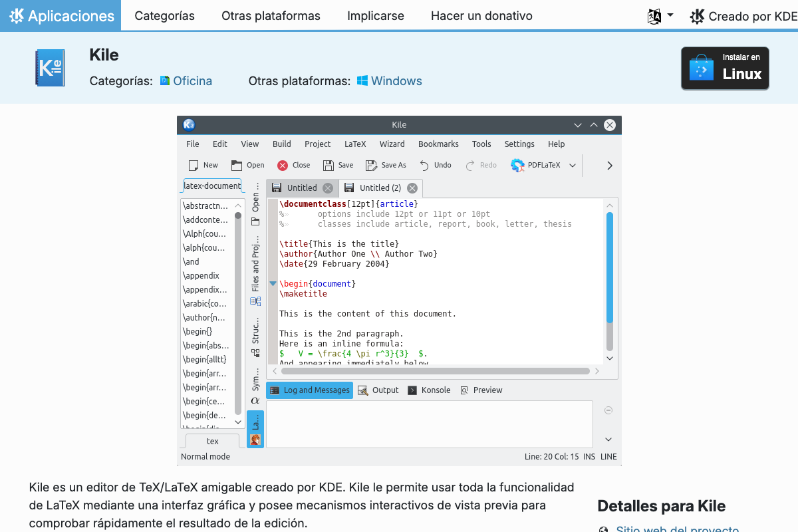Click the blue Windows logo icon
Viewport: 798px width, 532px height.
(362, 80)
